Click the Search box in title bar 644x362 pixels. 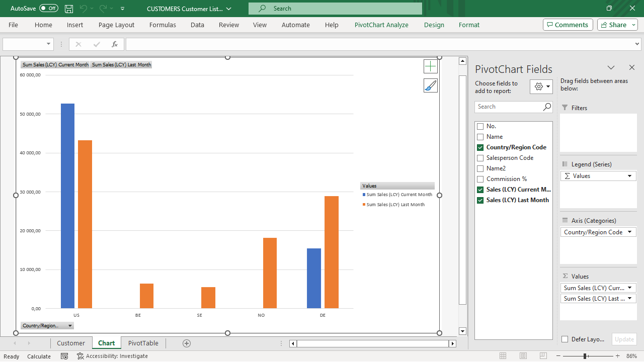tap(335, 9)
